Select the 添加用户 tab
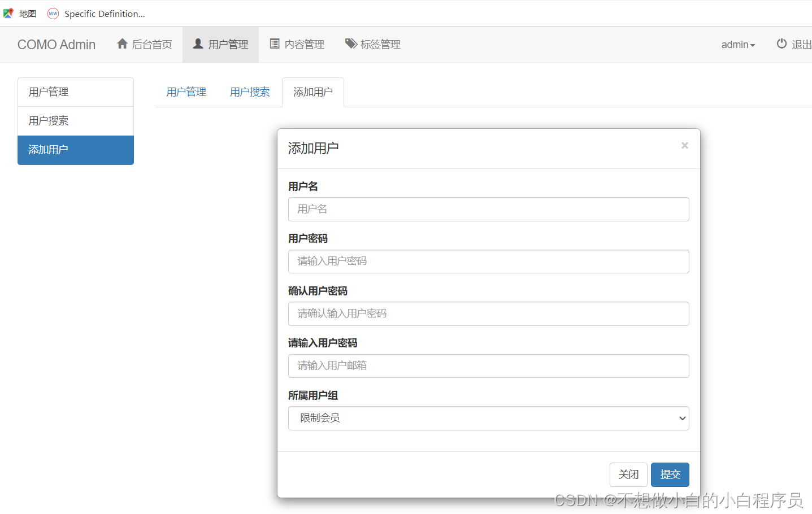 (x=313, y=92)
